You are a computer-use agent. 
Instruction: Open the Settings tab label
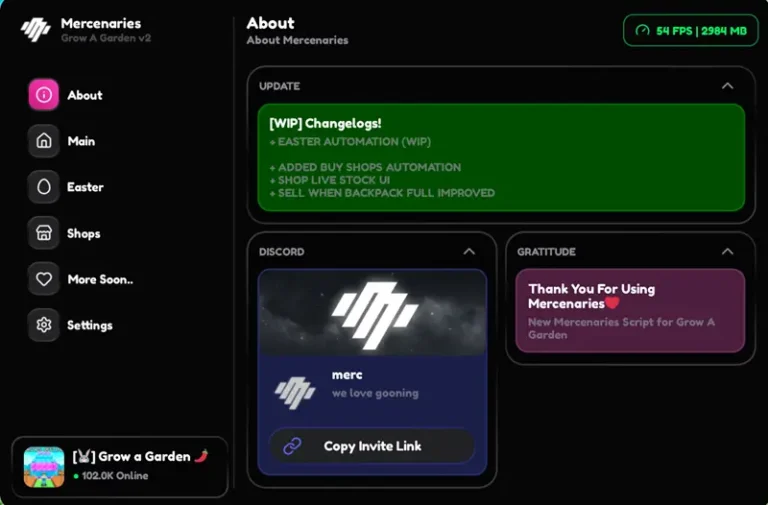coord(90,325)
